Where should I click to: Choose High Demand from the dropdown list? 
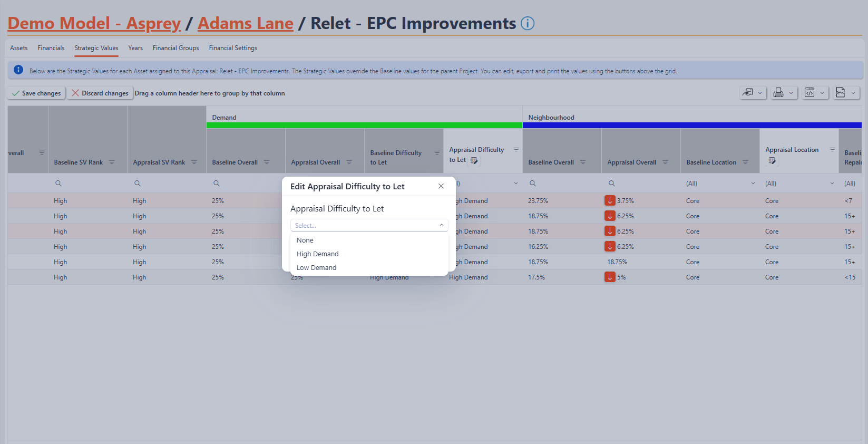[317, 254]
